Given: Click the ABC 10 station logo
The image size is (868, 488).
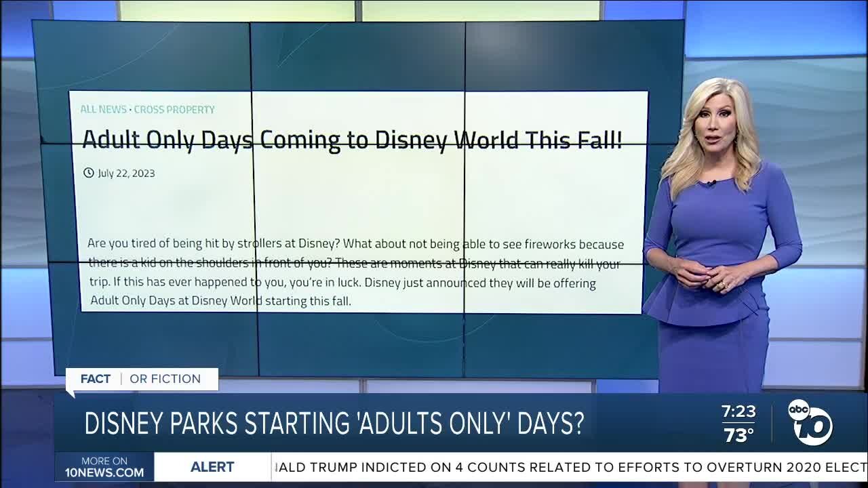Looking at the screenshot, I should [x=810, y=422].
